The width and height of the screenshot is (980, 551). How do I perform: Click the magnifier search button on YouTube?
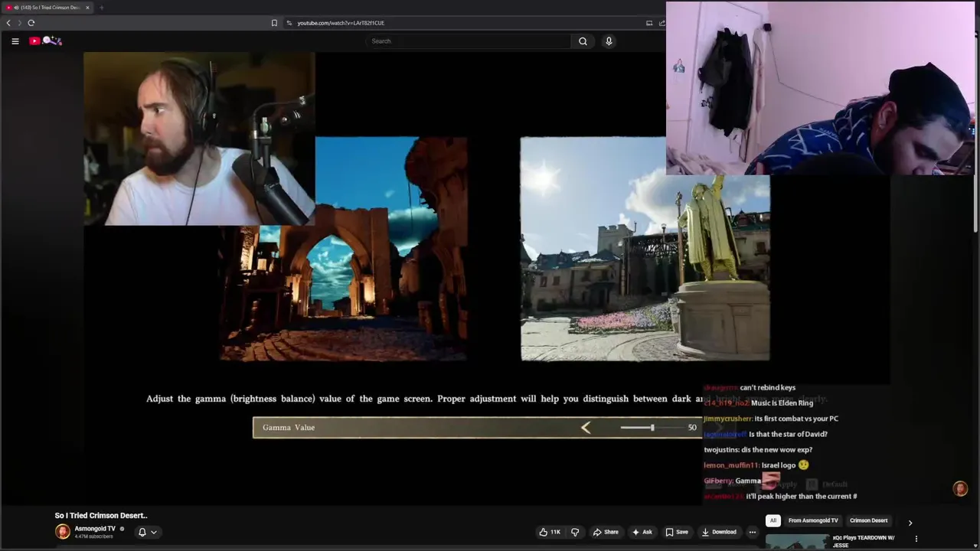[x=583, y=41]
